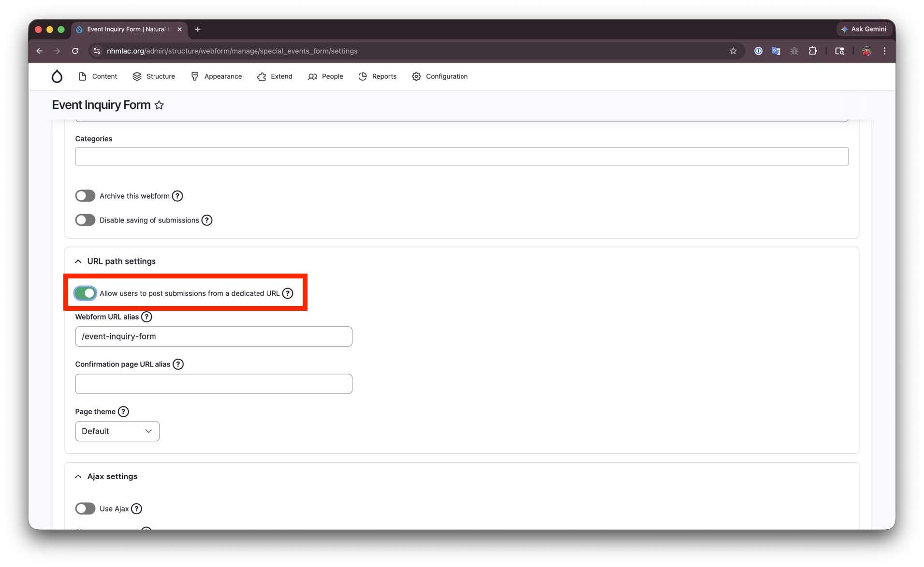Open help for Confirmation page URL alias
Screen dimensions: 924x567
178,364
